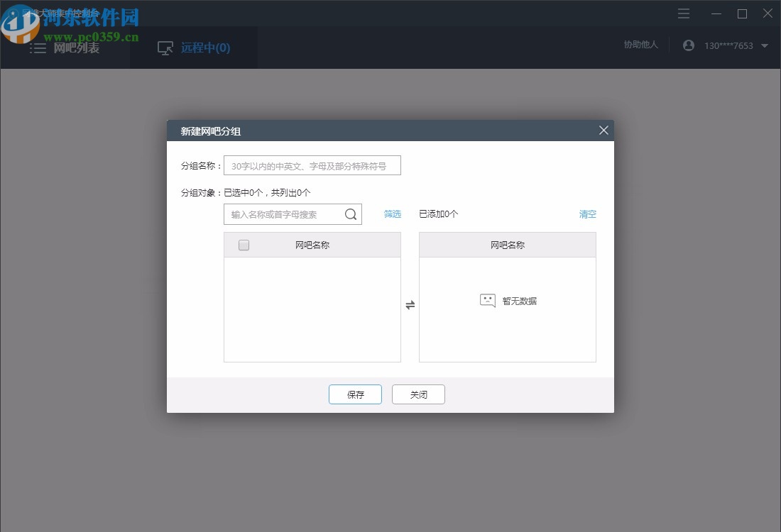Click the name search input box
Screen dimensions: 781x532
pos(284,214)
